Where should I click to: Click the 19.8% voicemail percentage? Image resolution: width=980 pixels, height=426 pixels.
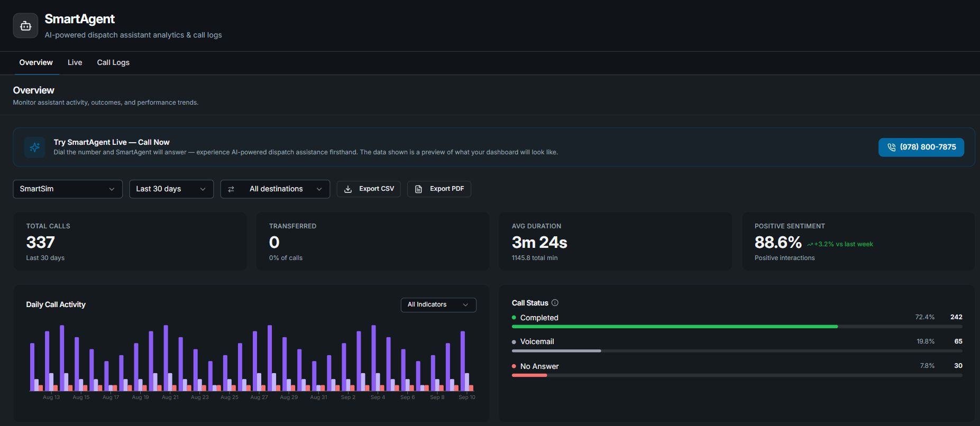926,341
